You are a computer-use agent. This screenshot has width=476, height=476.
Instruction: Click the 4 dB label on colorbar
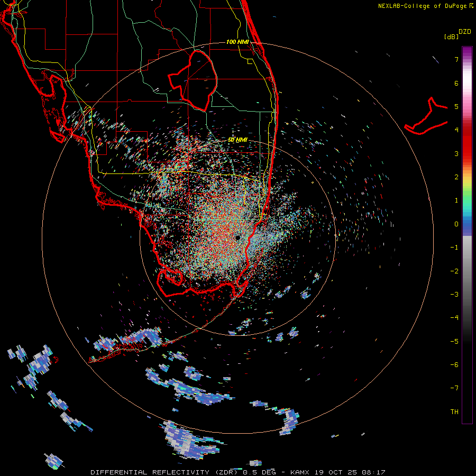point(456,130)
